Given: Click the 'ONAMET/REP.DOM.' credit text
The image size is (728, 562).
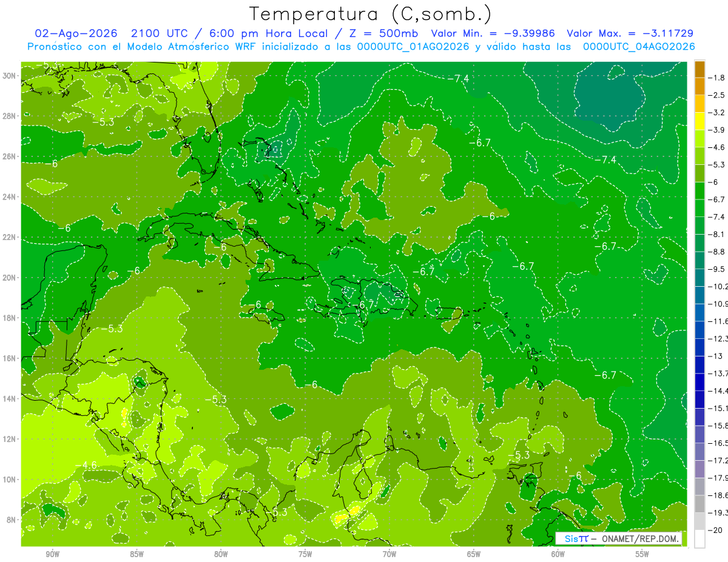Looking at the screenshot, I should (x=641, y=538).
